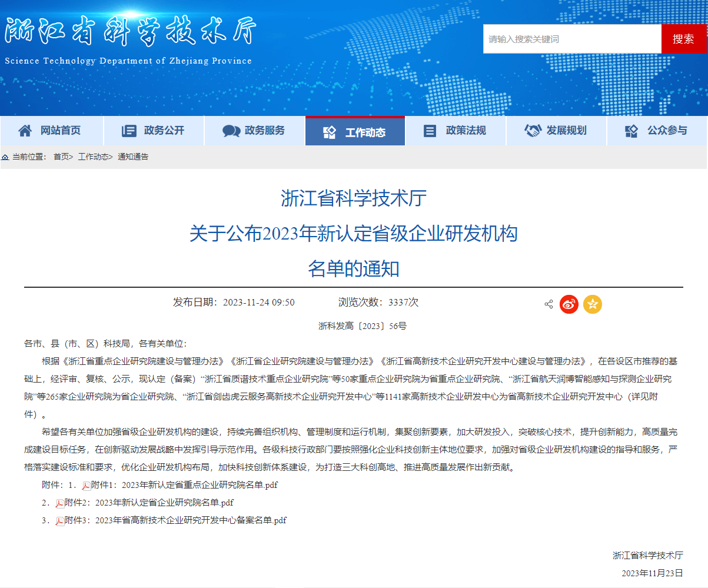Click the share icon beside view count
Screen dimensions: 708x588
tap(549, 304)
